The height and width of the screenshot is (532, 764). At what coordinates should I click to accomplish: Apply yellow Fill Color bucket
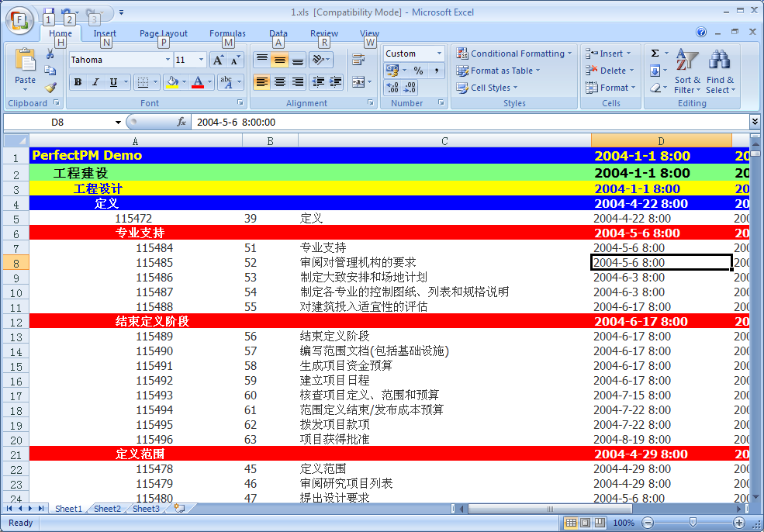(x=172, y=82)
